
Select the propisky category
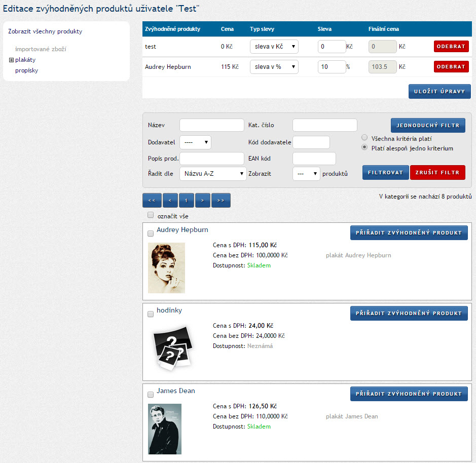[x=26, y=70]
